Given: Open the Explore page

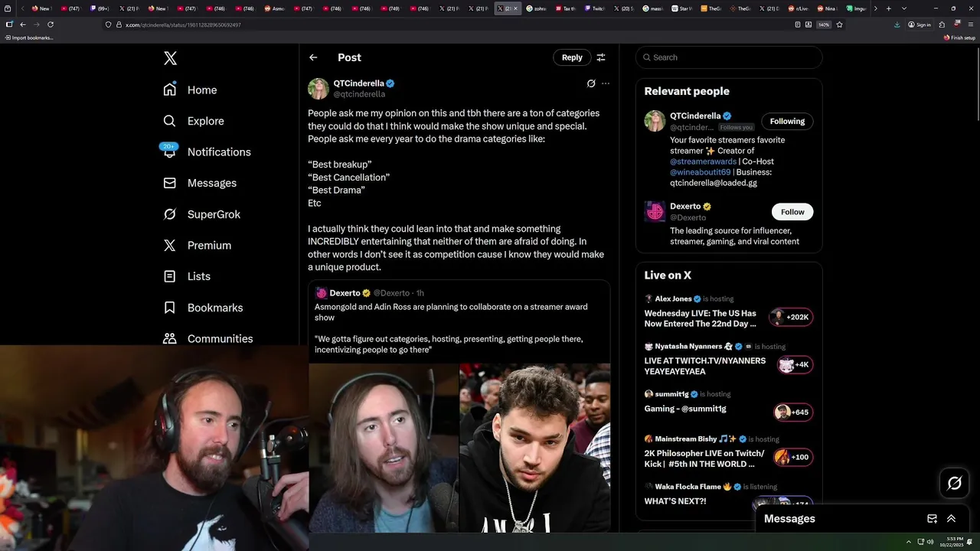Looking at the screenshot, I should [194, 121].
